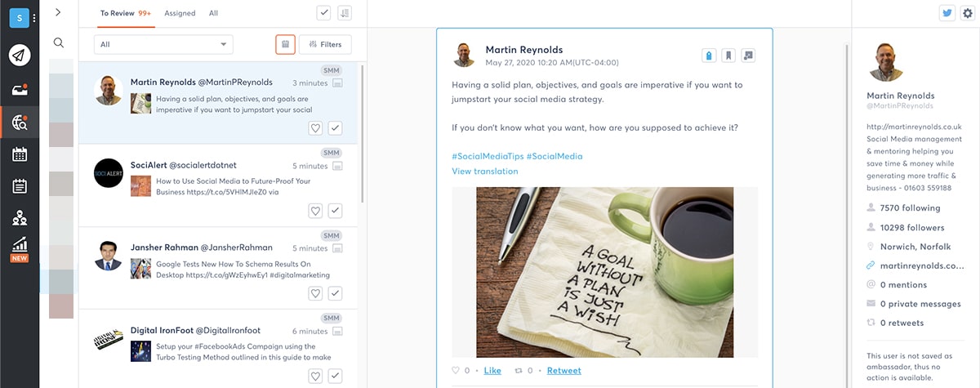Expand the sidebar with the chevron arrow
Viewport: 980px width, 388px height.
[x=58, y=12]
